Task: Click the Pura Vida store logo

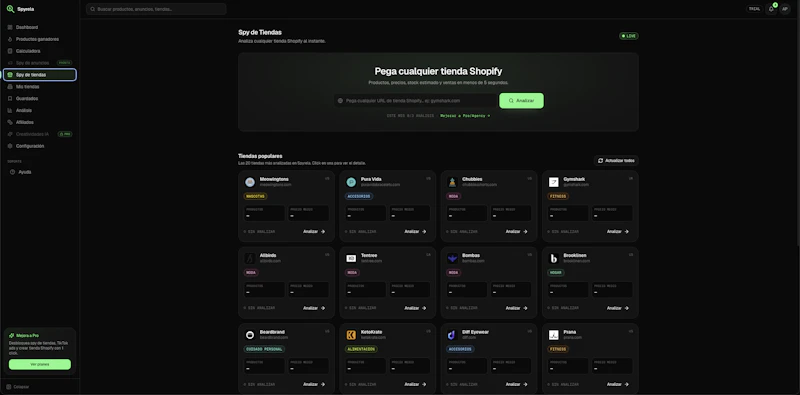Action: click(351, 182)
